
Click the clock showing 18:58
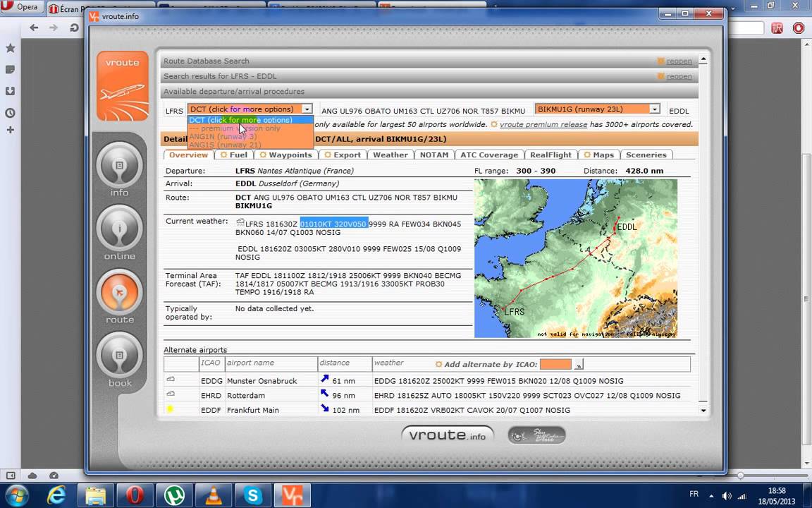tap(777, 490)
